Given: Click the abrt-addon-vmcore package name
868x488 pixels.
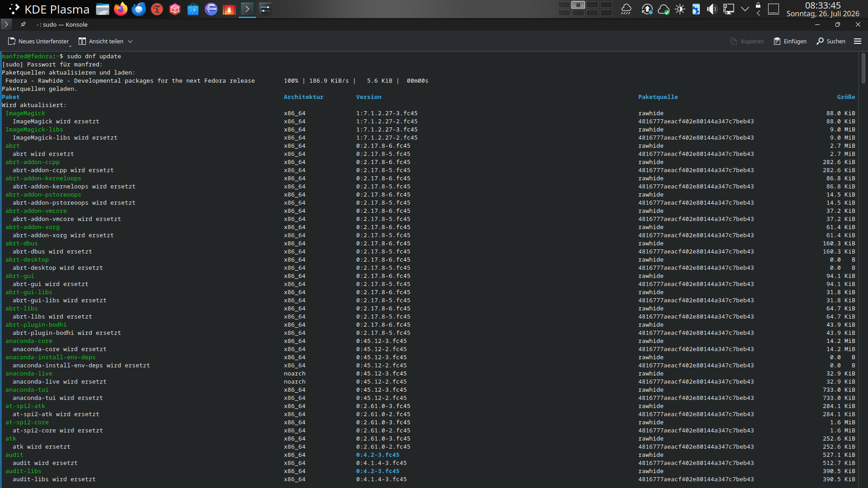Looking at the screenshot, I should 36,211.
